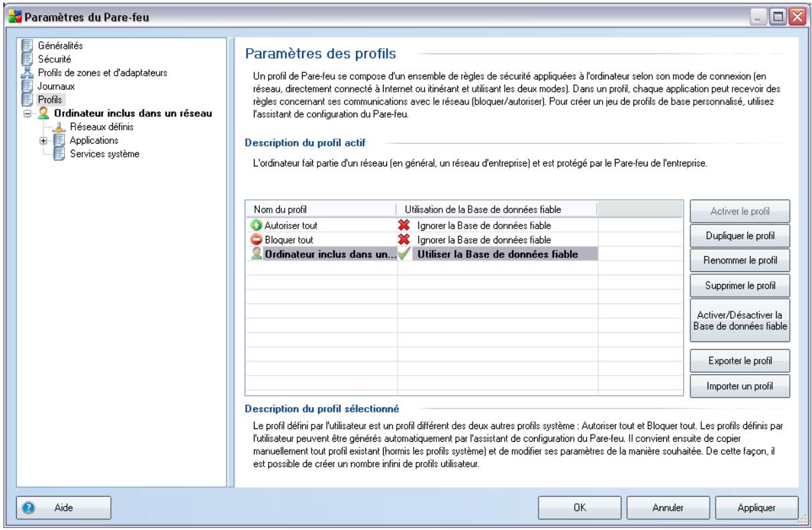Click Exporter le profil
The width and height of the screenshot is (812, 530).
740,360
